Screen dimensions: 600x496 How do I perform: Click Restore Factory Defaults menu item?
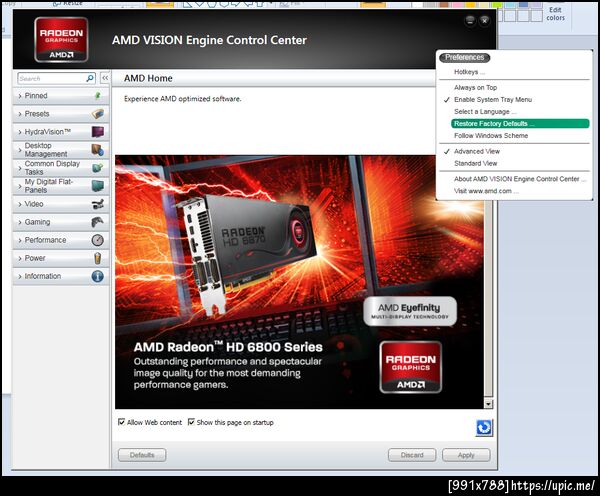(x=520, y=124)
